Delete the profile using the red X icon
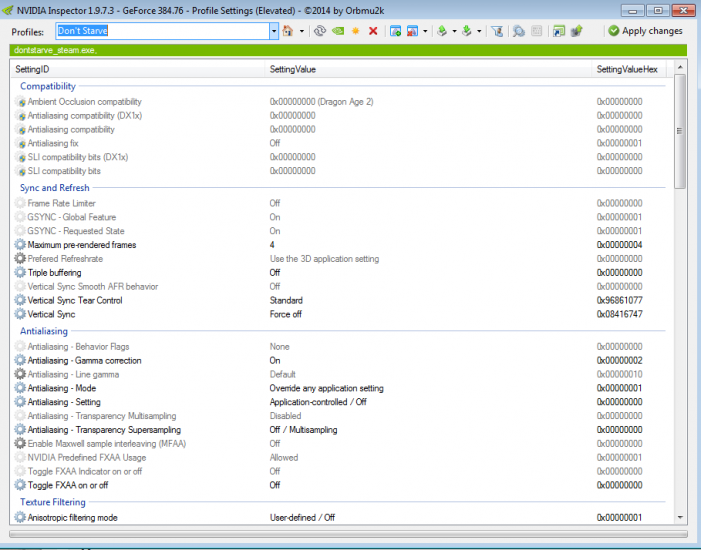 373,31
